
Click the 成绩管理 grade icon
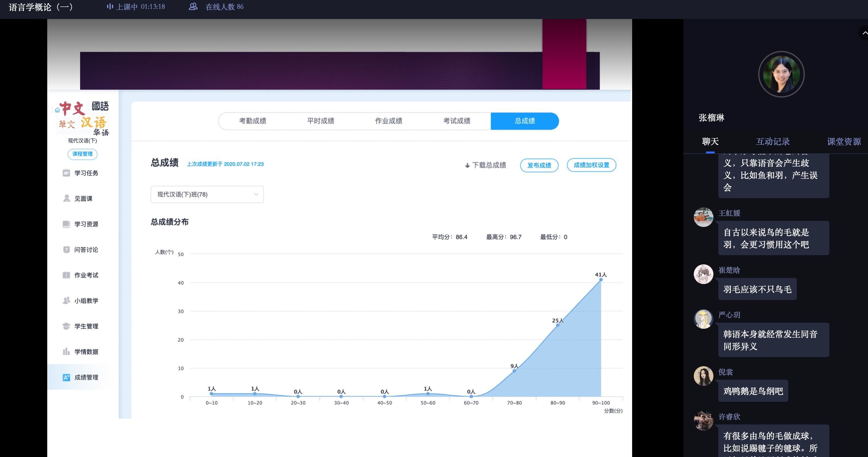[x=66, y=377]
